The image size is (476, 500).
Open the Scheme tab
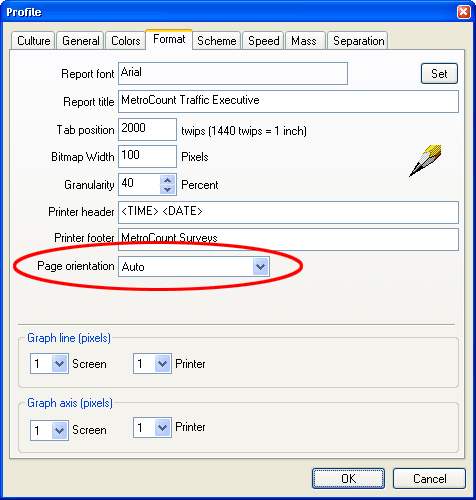(x=216, y=41)
